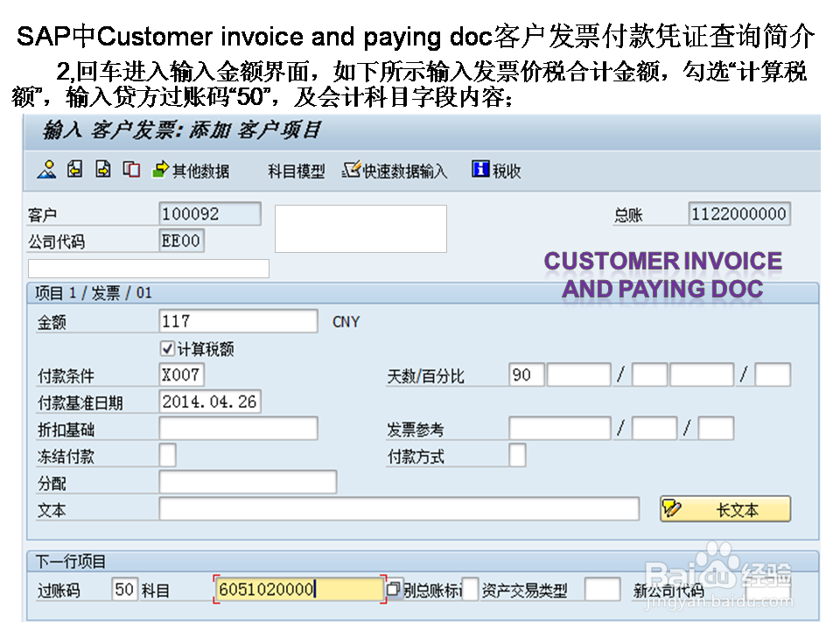Click the 付款条件 field showing X007

coord(182,374)
